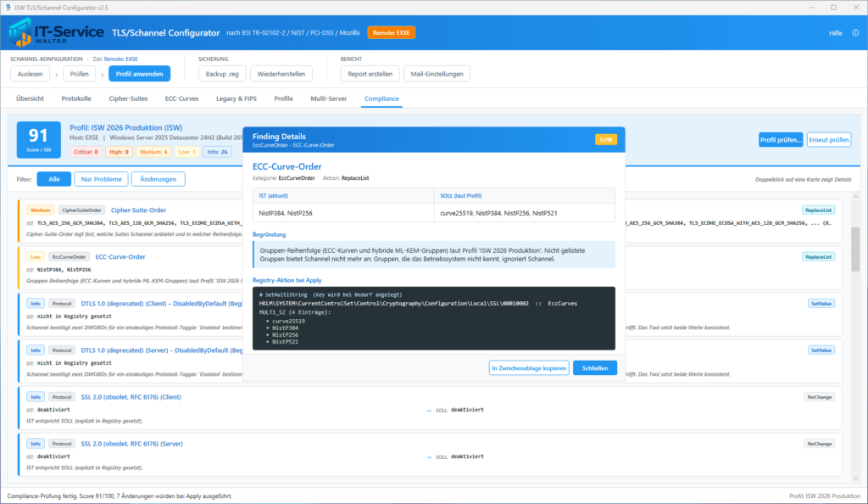Image resolution: width=868 pixels, height=504 pixels.
Task: Click EccCurveOrder category tag on card
Action: 70,256
